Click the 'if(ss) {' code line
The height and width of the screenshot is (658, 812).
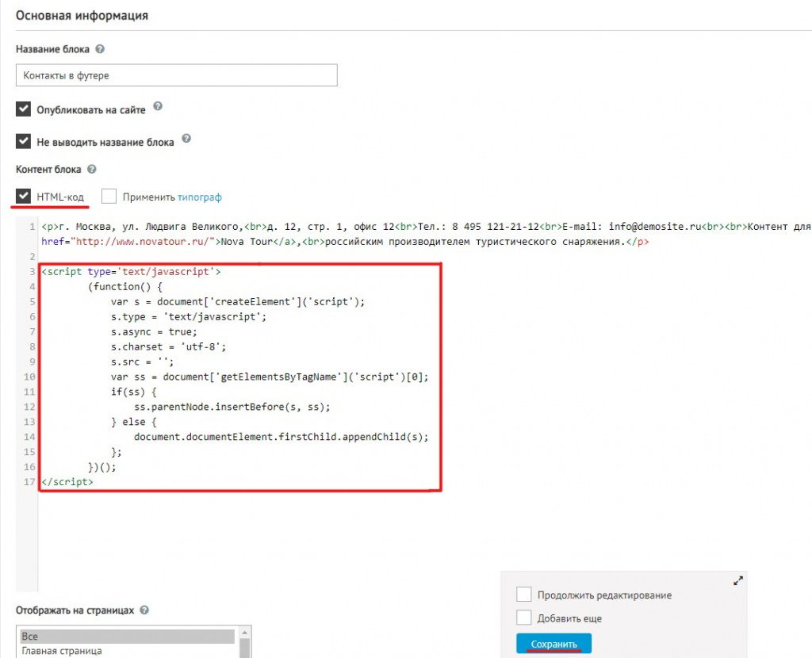tap(133, 392)
